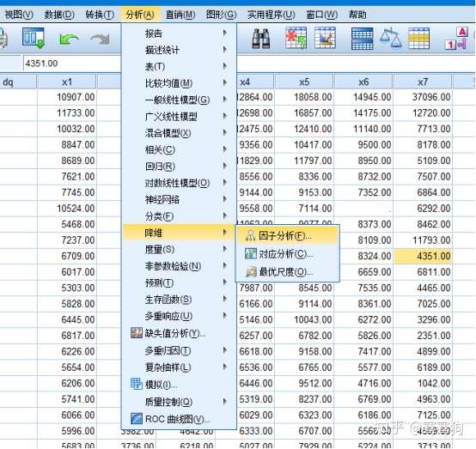This screenshot has width=476, height=449.
Task: Click the Value Labels toolbar icon
Action: (456, 39)
